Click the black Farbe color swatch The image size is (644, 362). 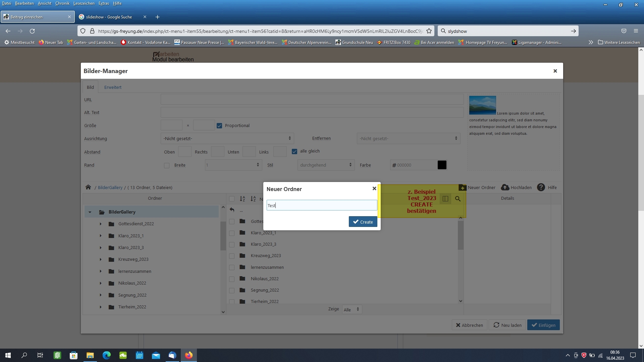click(442, 165)
